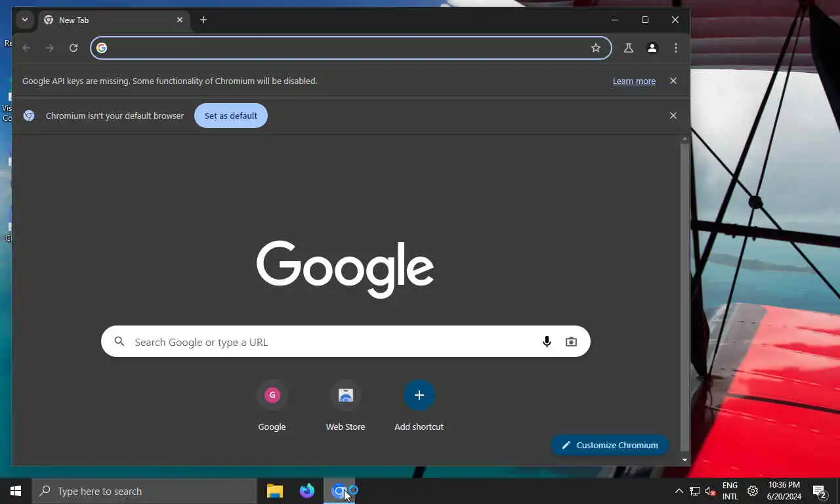Click the Google icon in address bar
The height and width of the screenshot is (504, 840).
point(102,48)
